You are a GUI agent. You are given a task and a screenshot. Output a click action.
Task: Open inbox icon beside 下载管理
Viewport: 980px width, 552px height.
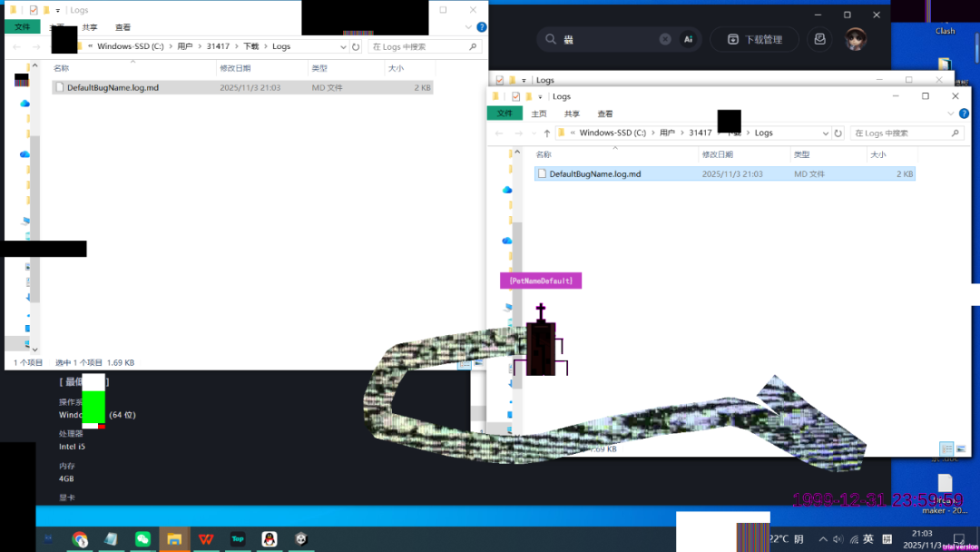click(819, 39)
